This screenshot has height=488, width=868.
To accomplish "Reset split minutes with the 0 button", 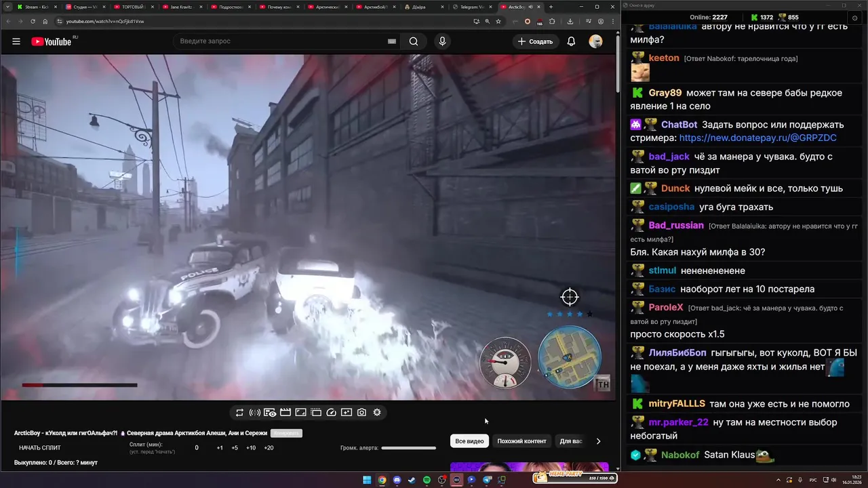I will point(197,448).
